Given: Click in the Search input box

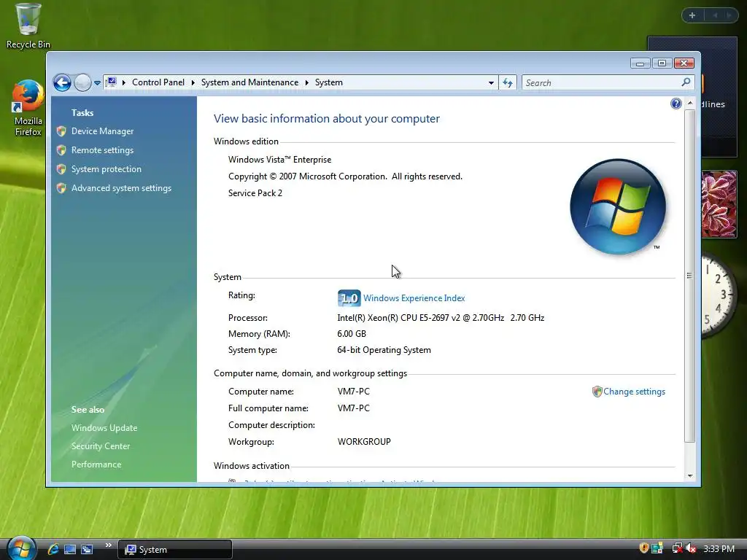Looking at the screenshot, I should pyautogui.click(x=600, y=83).
